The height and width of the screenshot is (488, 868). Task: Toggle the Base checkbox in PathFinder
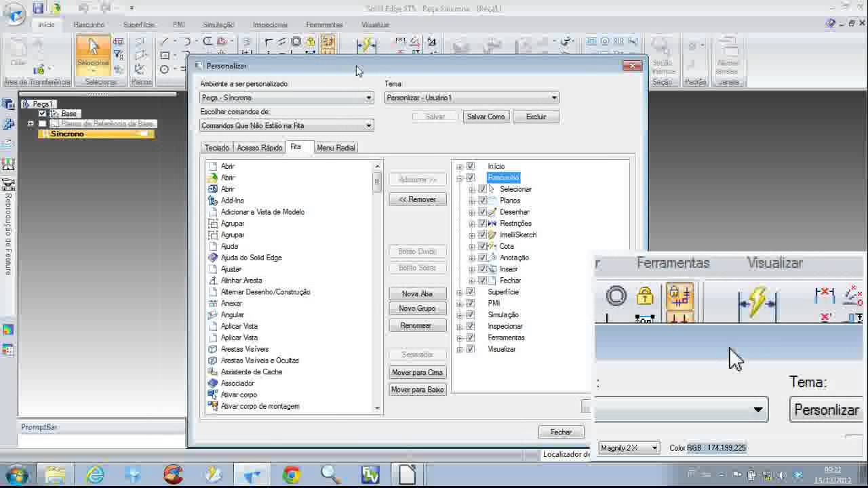43,114
